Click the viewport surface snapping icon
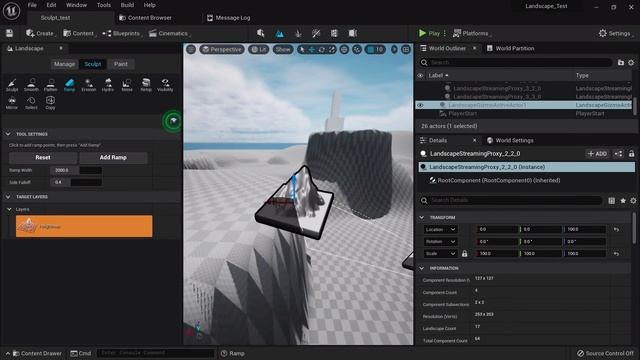Screen dimensions: 640x360 click(357, 49)
